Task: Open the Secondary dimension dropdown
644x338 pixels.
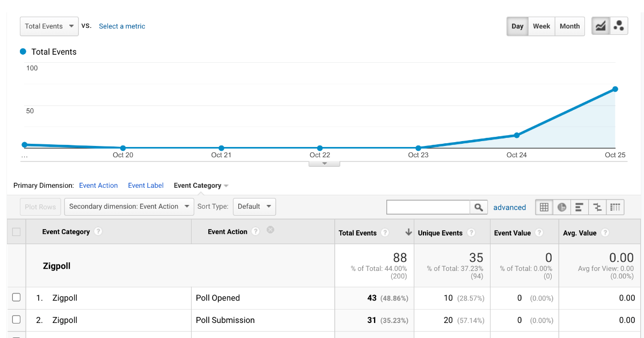Action: [128, 207]
